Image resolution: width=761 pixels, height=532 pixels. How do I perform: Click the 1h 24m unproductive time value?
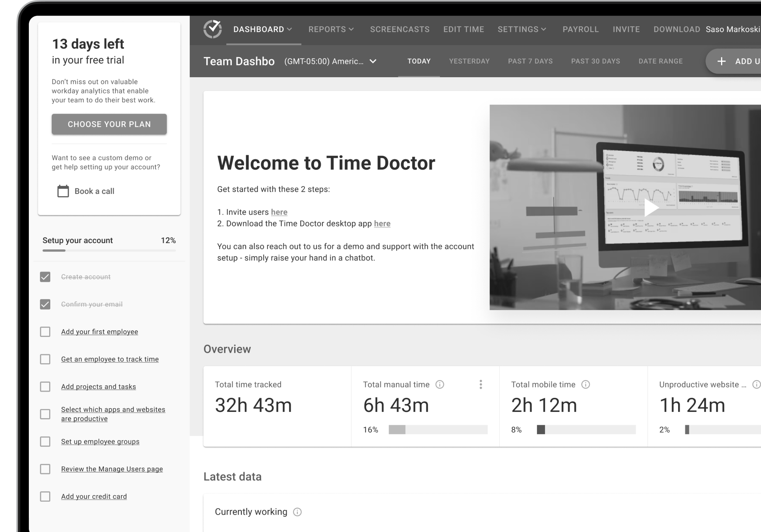point(692,405)
